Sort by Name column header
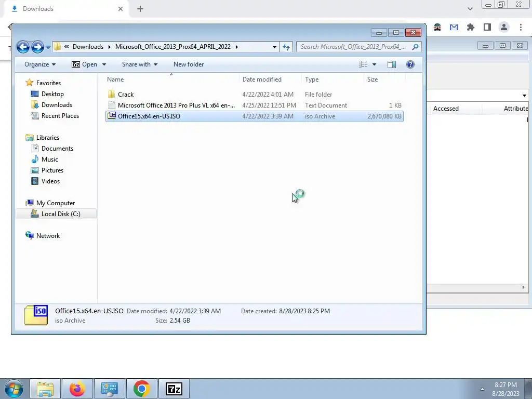 pyautogui.click(x=171, y=79)
